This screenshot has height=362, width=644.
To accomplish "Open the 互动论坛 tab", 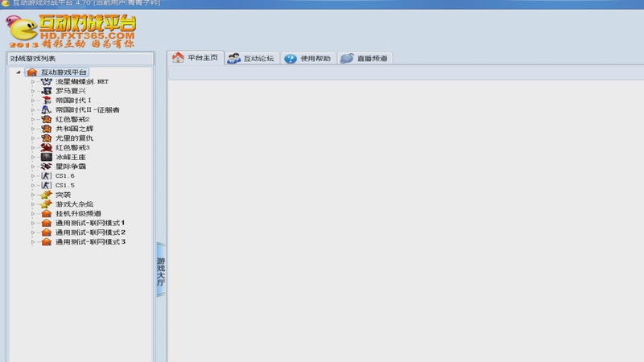I will pos(252,58).
